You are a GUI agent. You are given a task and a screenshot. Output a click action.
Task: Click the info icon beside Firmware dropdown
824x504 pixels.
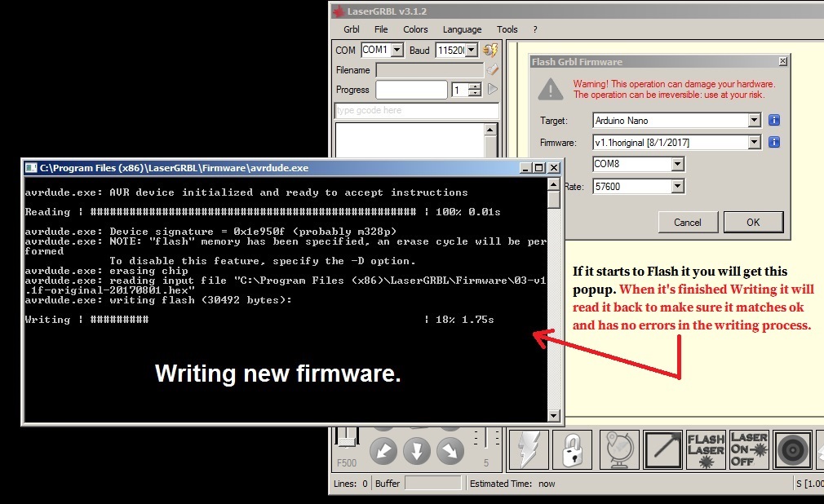click(774, 142)
